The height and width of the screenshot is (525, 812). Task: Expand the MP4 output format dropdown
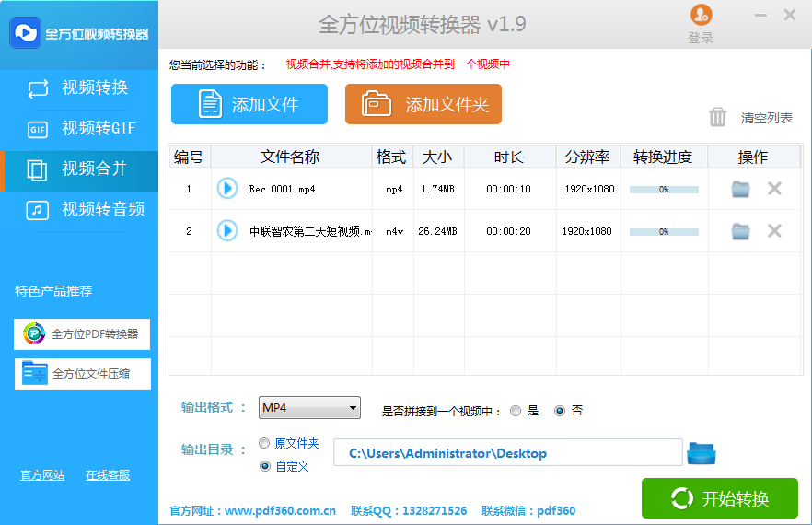point(353,408)
